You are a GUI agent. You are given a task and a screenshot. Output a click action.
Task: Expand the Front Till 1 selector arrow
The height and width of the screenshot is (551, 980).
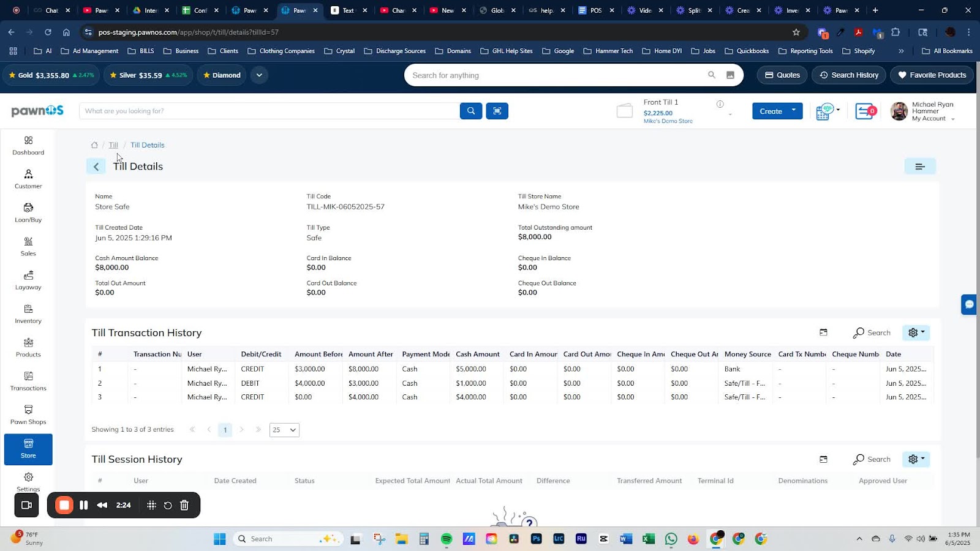click(x=730, y=114)
